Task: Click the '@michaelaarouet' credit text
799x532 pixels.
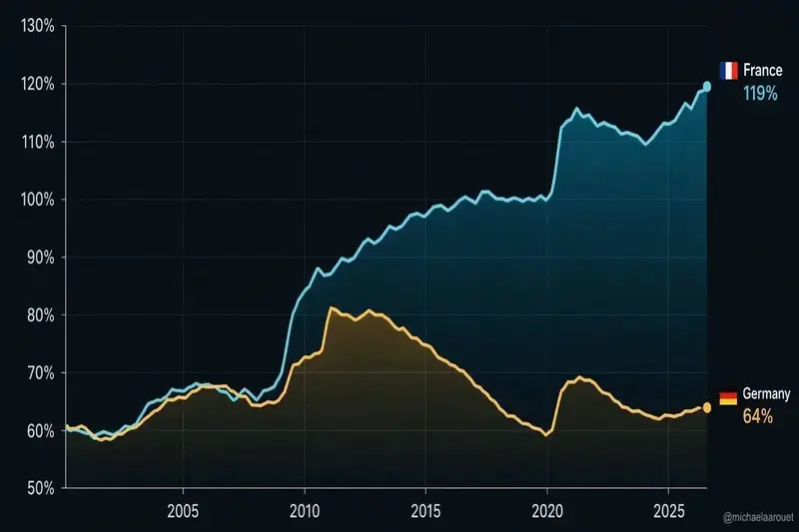Action: coord(758,517)
